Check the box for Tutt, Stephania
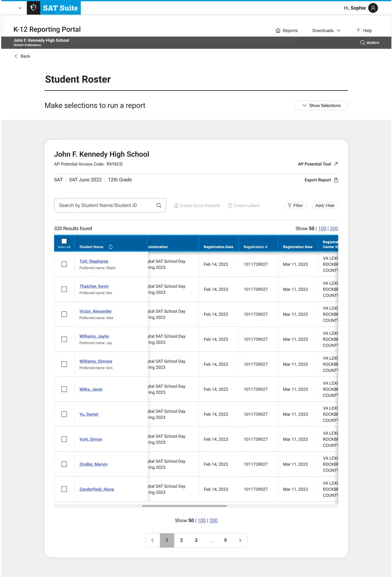The height and width of the screenshot is (577, 392). [x=64, y=264]
